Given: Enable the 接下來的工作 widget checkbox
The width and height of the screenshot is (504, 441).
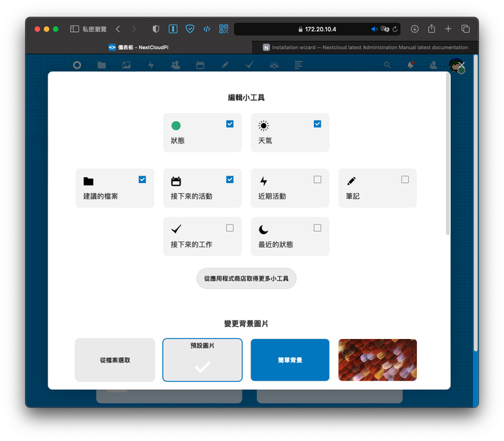Looking at the screenshot, I should pos(230,228).
